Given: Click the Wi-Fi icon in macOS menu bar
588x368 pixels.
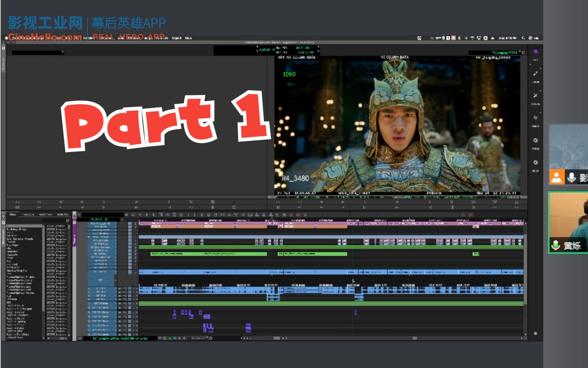Looking at the screenshot, I should pos(472,38).
